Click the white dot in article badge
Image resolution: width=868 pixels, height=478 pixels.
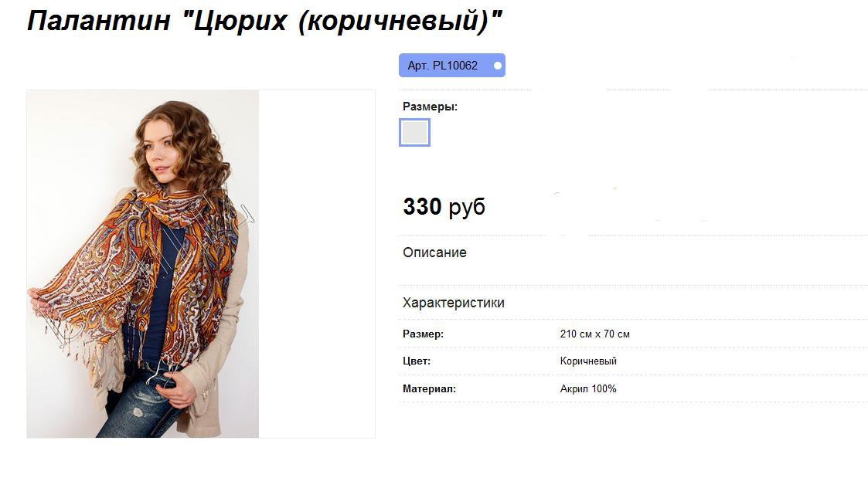pos(498,66)
